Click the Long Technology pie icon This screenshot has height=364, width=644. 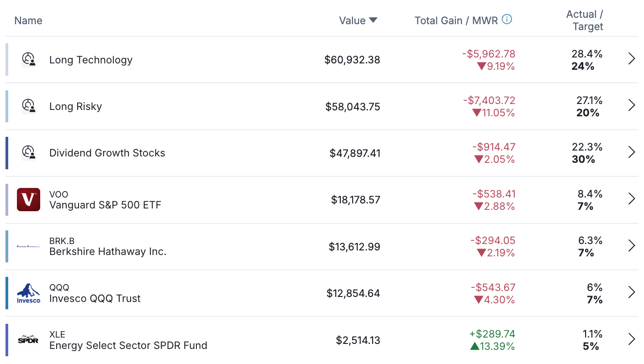pyautogui.click(x=29, y=60)
